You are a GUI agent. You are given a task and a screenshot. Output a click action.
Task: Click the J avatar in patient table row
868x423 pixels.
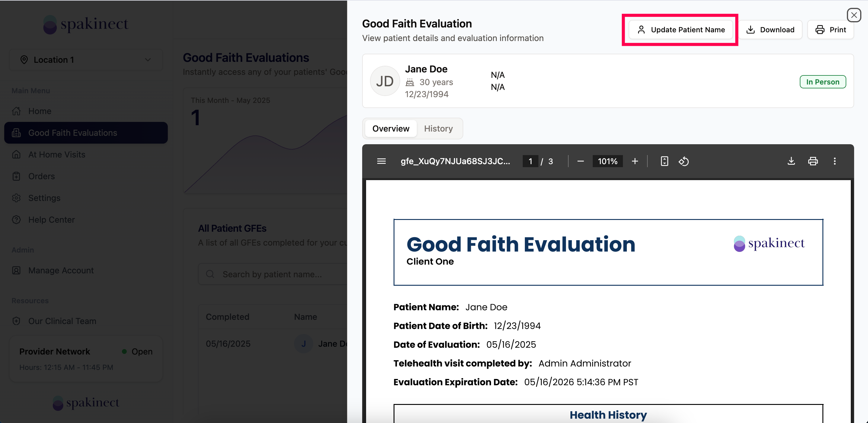coord(304,344)
